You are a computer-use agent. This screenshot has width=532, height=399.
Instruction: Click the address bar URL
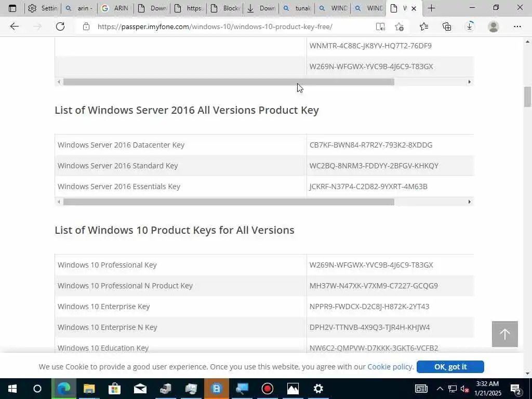(215, 26)
